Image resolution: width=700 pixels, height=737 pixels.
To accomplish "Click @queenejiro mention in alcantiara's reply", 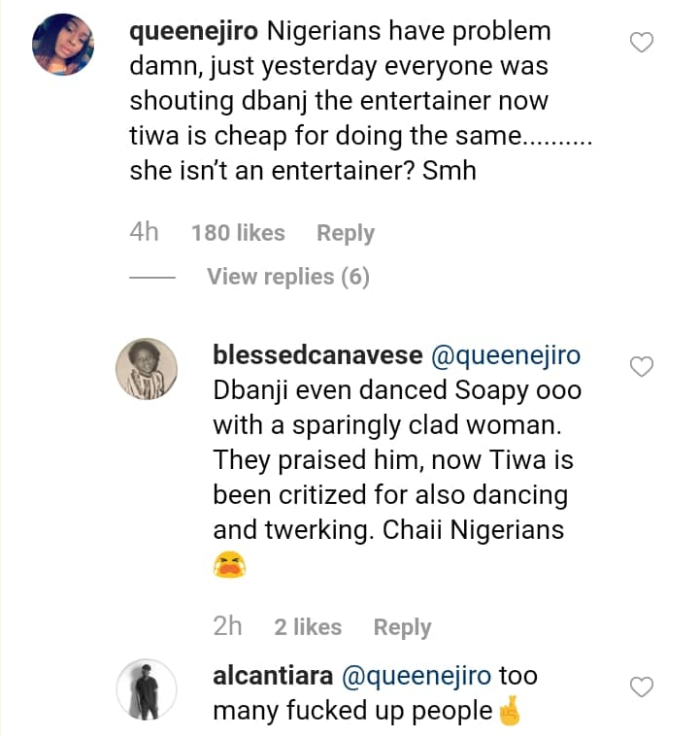I will point(419,676).
